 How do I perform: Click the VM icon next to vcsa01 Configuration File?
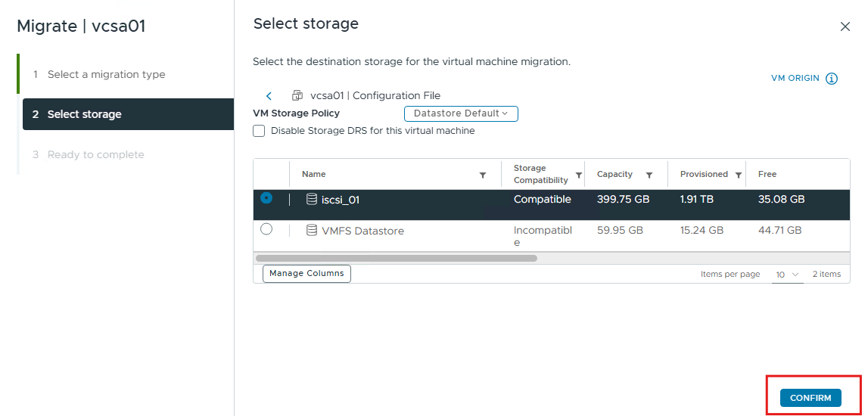(x=297, y=95)
